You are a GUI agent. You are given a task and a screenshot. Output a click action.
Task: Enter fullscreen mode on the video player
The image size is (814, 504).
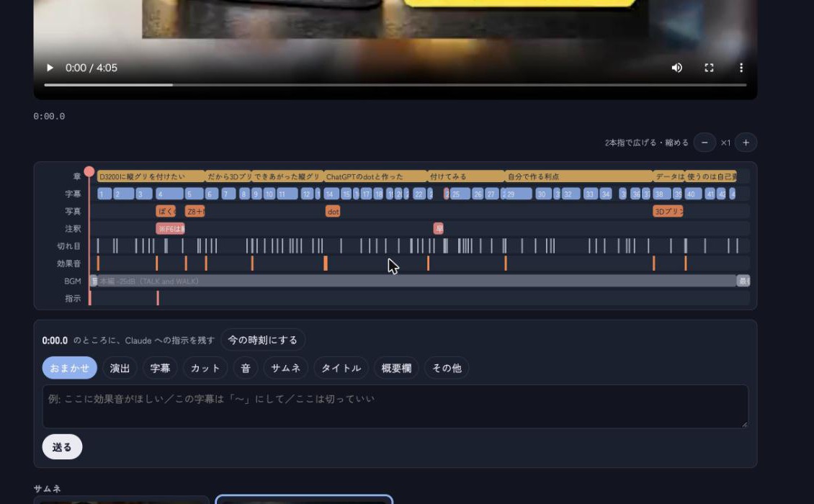click(709, 68)
